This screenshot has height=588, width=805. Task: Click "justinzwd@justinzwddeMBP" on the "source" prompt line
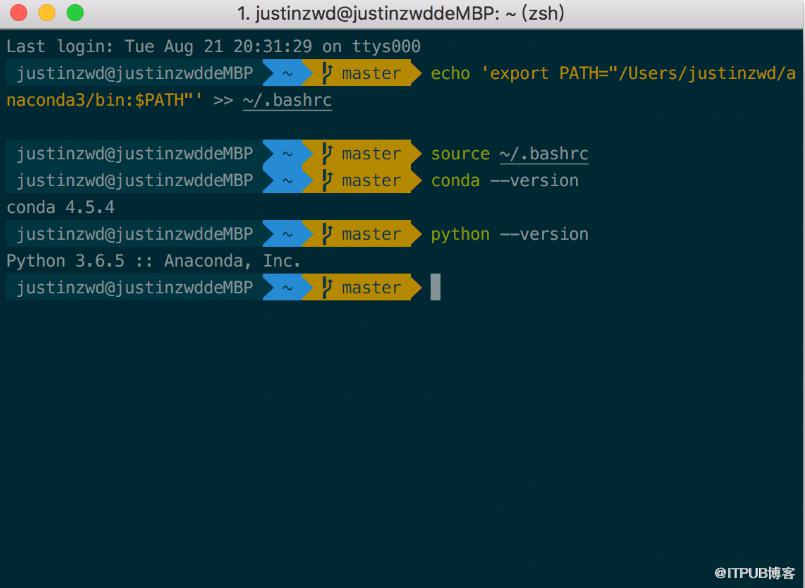point(135,154)
